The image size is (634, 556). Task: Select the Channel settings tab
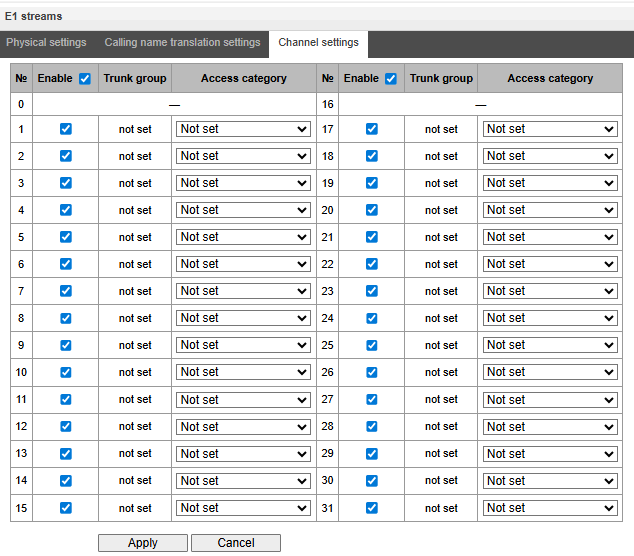click(318, 44)
